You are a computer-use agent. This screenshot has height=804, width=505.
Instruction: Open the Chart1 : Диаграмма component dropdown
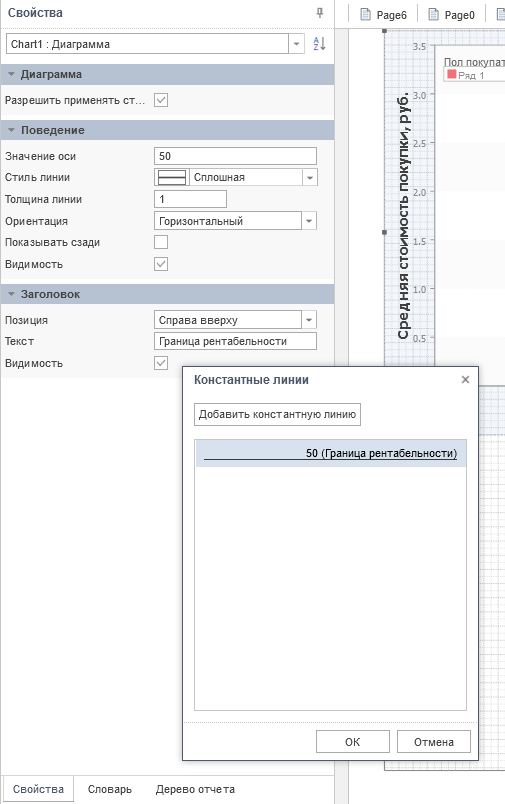pyautogui.click(x=296, y=44)
